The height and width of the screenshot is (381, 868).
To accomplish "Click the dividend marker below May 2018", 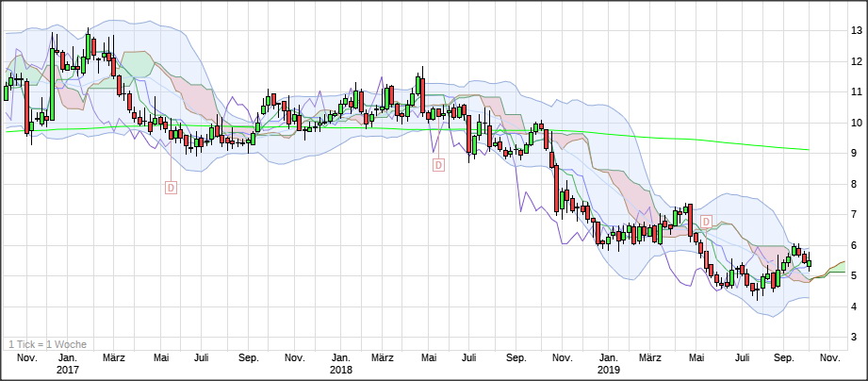I will pyautogui.click(x=438, y=164).
